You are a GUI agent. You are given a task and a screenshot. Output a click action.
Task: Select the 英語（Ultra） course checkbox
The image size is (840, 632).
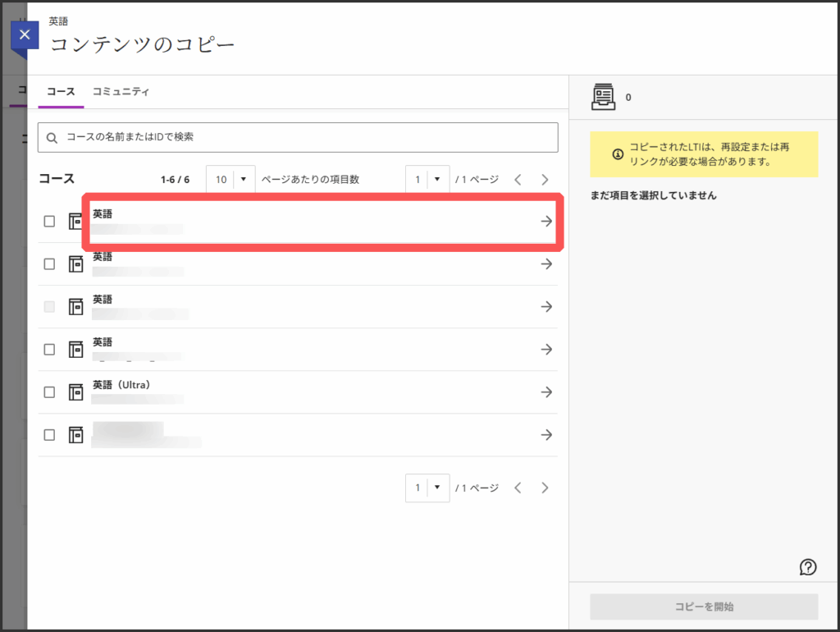tap(49, 392)
